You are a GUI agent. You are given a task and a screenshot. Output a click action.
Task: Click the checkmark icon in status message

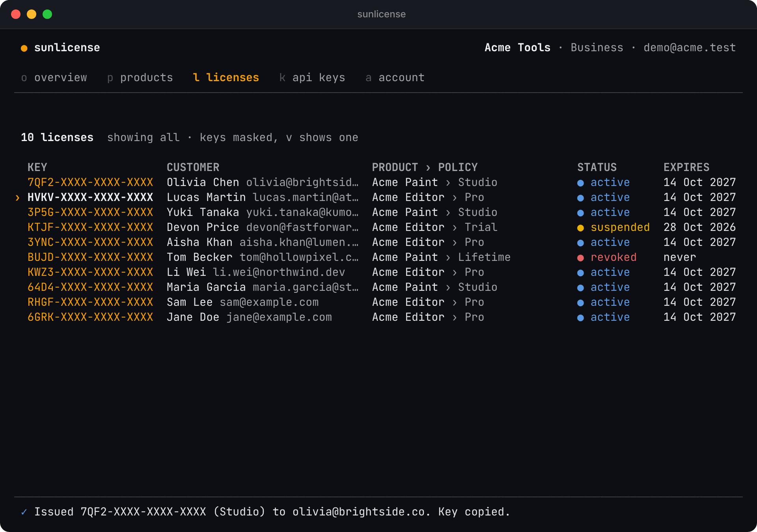(x=24, y=512)
